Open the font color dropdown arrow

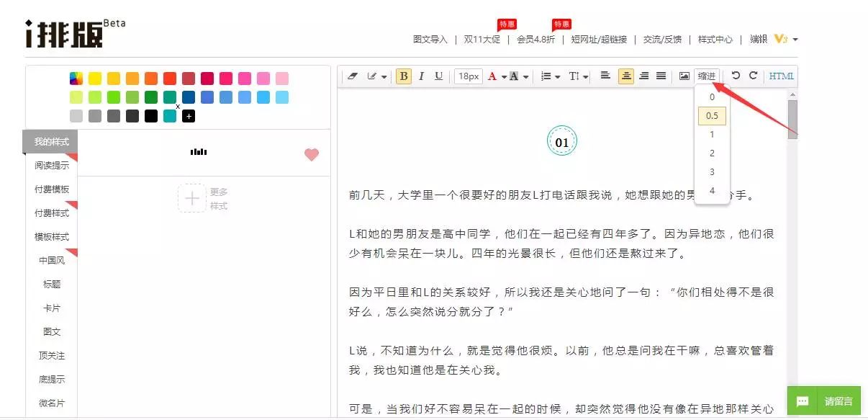pos(504,77)
